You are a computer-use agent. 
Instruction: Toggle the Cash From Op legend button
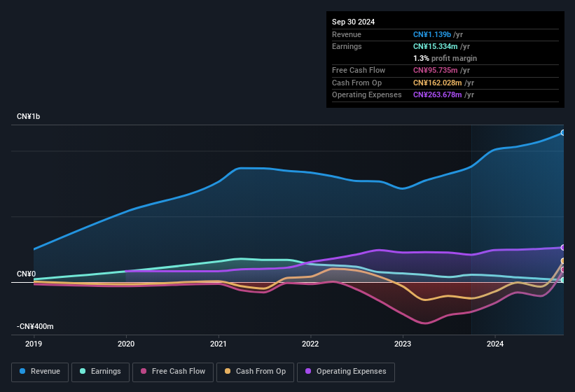(255, 372)
